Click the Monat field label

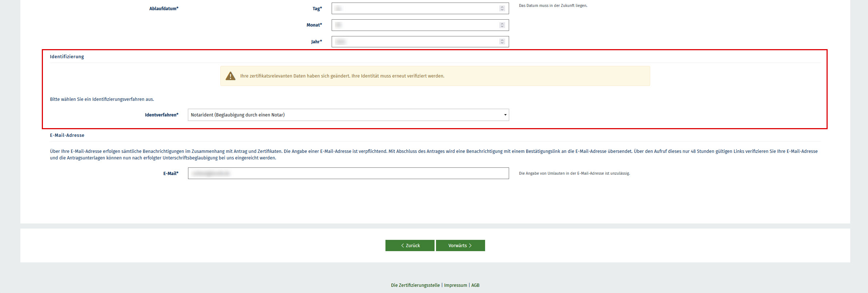(x=314, y=25)
